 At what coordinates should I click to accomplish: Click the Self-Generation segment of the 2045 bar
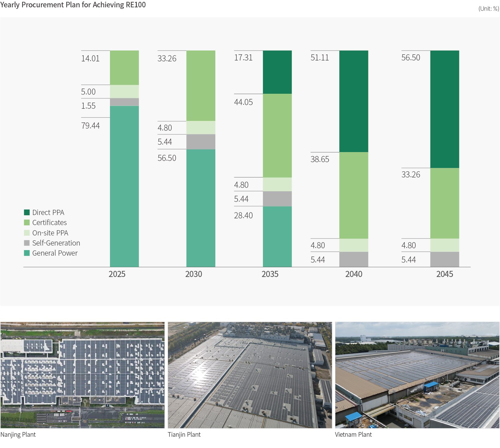coord(445,259)
